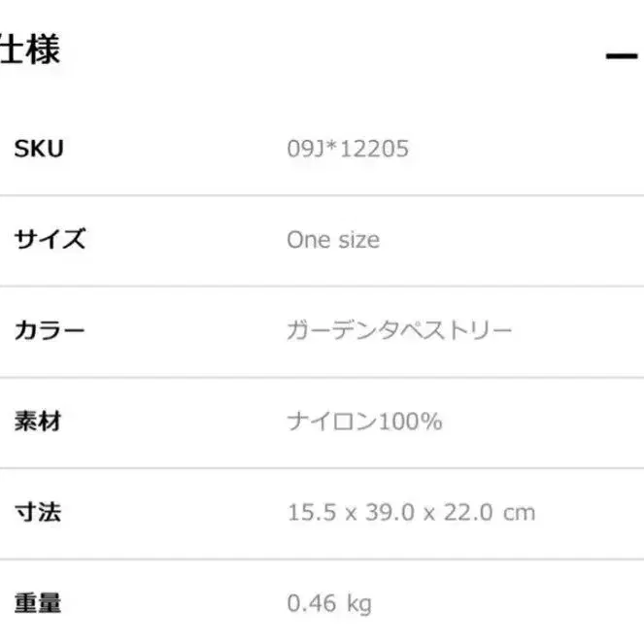Screen dimensions: 644x644
Task: Select the ナイロン100% material value
Action: coord(364,422)
